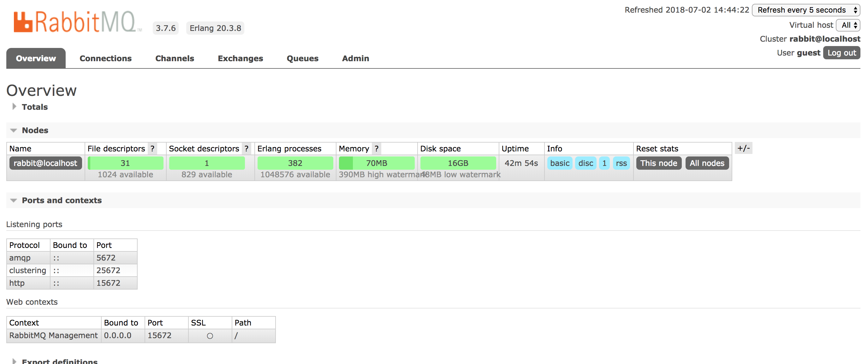This screenshot has width=868, height=364.
Task: Switch to the Queues tab
Action: pyautogui.click(x=302, y=58)
